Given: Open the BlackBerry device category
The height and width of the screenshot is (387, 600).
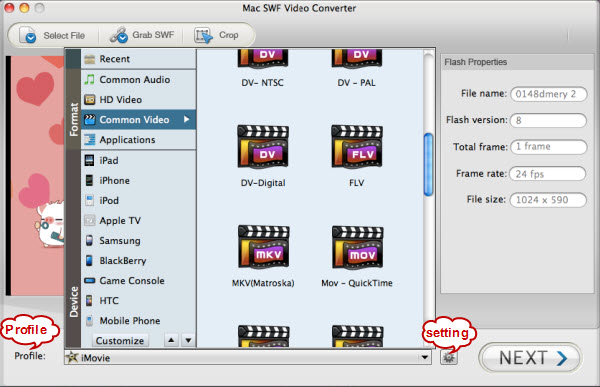Looking at the screenshot, I should tap(139, 261).
